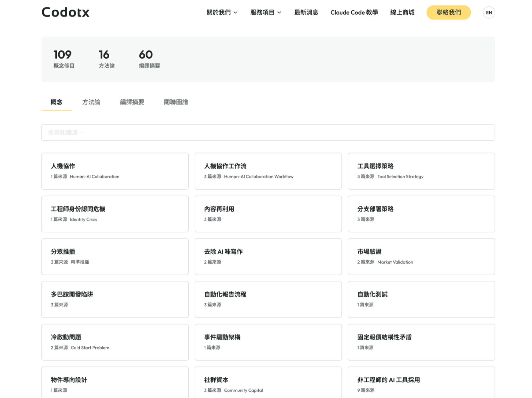The image size is (532, 398).
Task: Click the 16 方法論 statistic
Action: [x=107, y=59]
